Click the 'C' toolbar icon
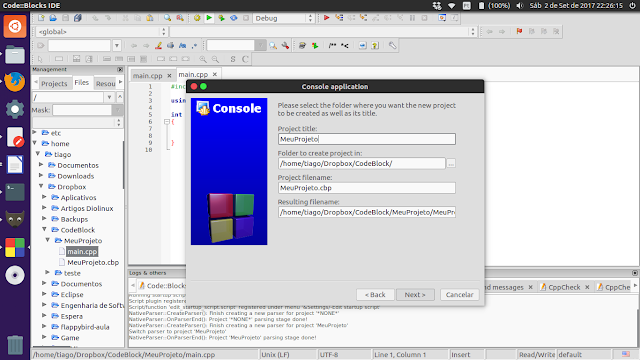Viewport: 640px width, 360px height. pyautogui.click(x=245, y=59)
